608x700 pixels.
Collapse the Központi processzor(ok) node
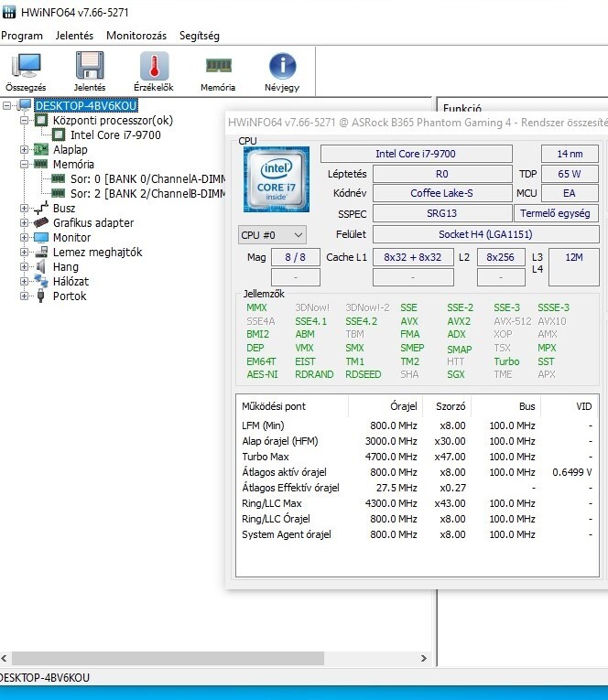[x=24, y=121]
